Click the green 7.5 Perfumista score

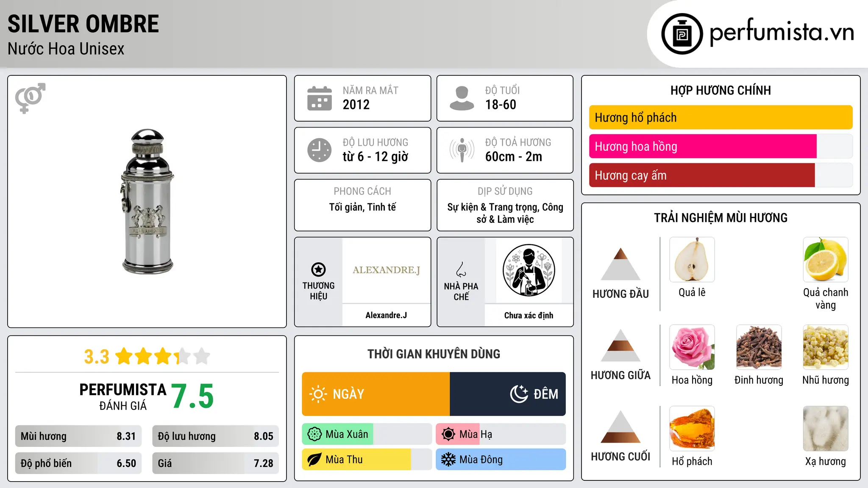(x=192, y=396)
